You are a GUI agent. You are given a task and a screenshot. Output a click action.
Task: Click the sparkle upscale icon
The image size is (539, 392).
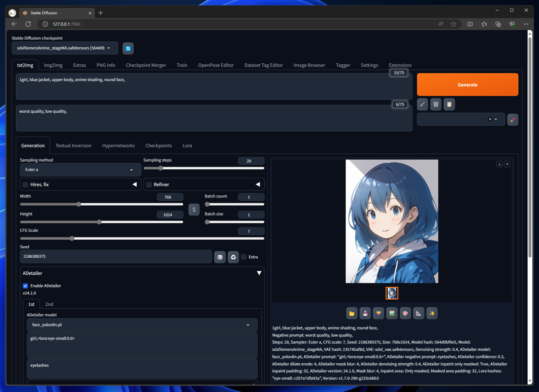click(432, 313)
